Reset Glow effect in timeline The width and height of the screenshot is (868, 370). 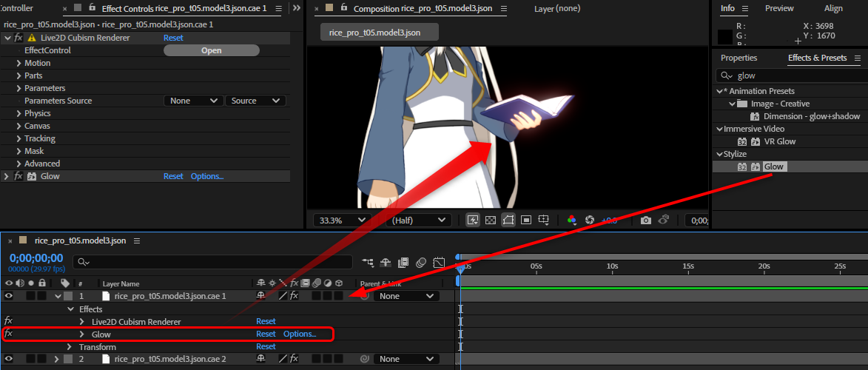(x=266, y=334)
